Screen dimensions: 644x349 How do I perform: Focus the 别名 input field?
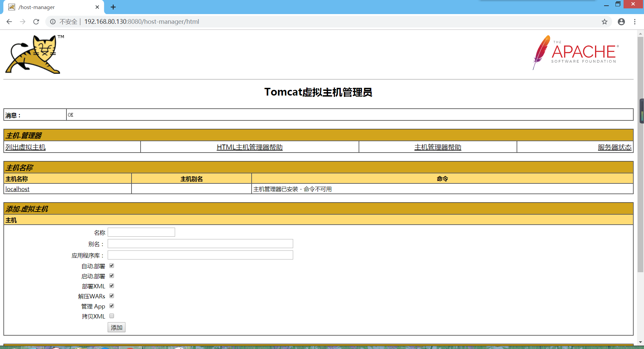(x=200, y=244)
